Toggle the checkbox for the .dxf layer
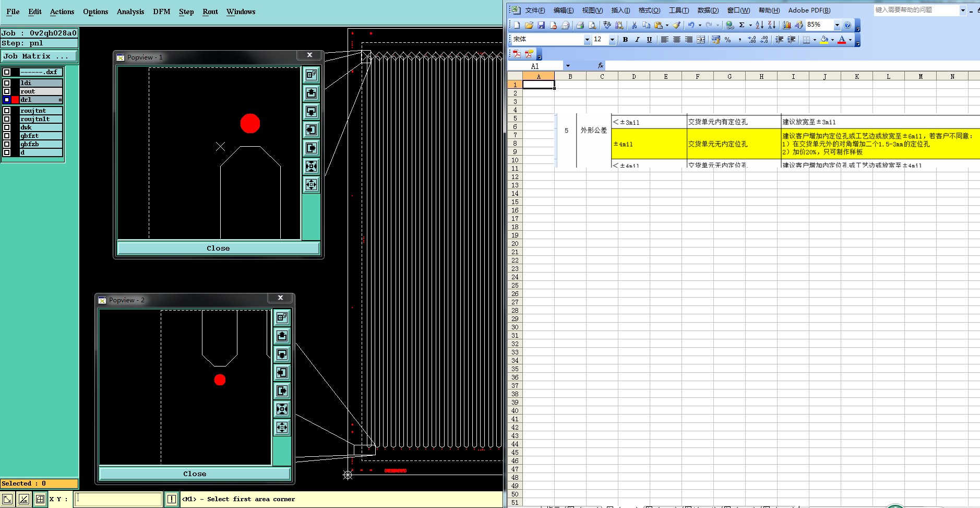980x508 pixels. 7,72
